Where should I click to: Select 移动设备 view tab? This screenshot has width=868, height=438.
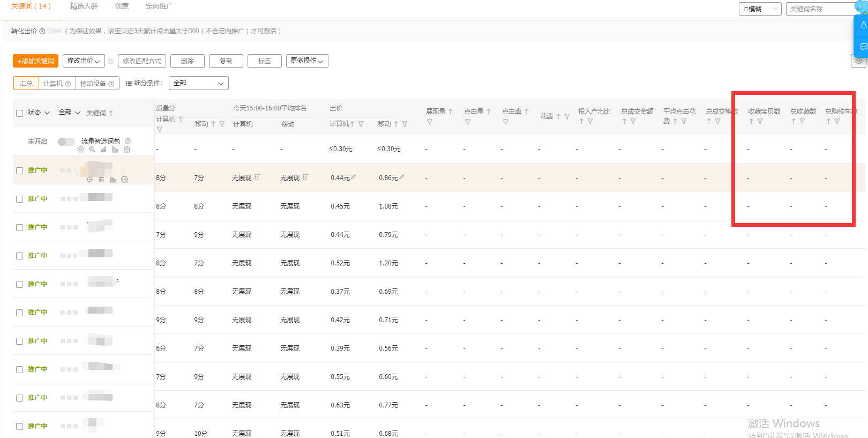(x=97, y=83)
